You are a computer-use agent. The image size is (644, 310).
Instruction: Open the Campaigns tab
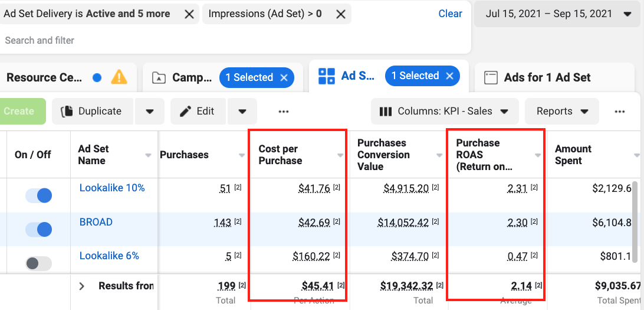(183, 77)
